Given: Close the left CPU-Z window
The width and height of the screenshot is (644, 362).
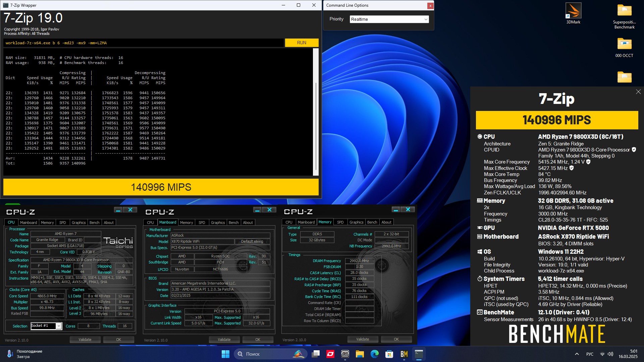Looking at the screenshot, I should coord(130,210).
